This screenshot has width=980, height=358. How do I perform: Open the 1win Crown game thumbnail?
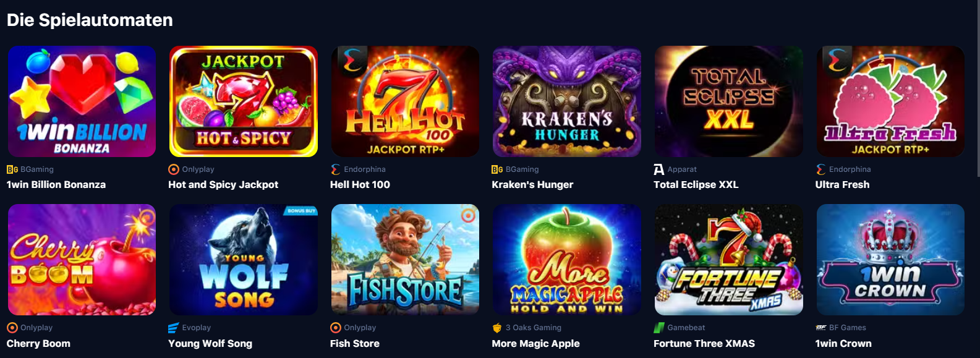890,260
